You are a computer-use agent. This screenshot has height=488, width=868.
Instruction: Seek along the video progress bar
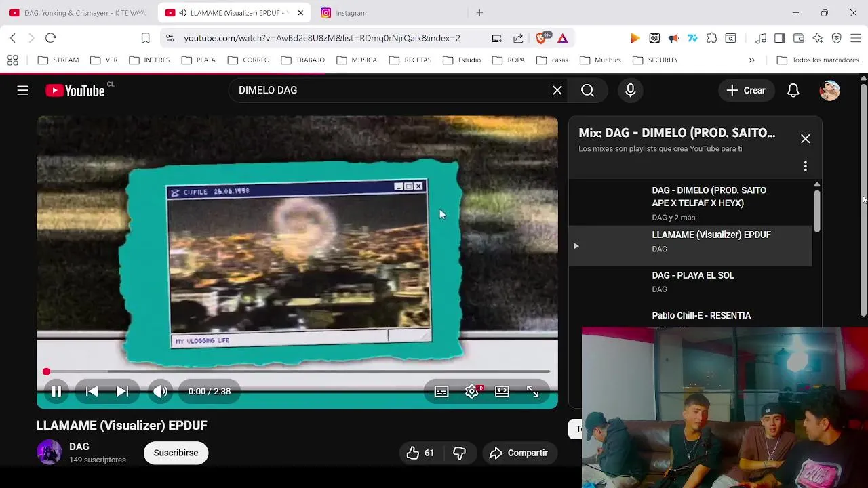tap(297, 371)
